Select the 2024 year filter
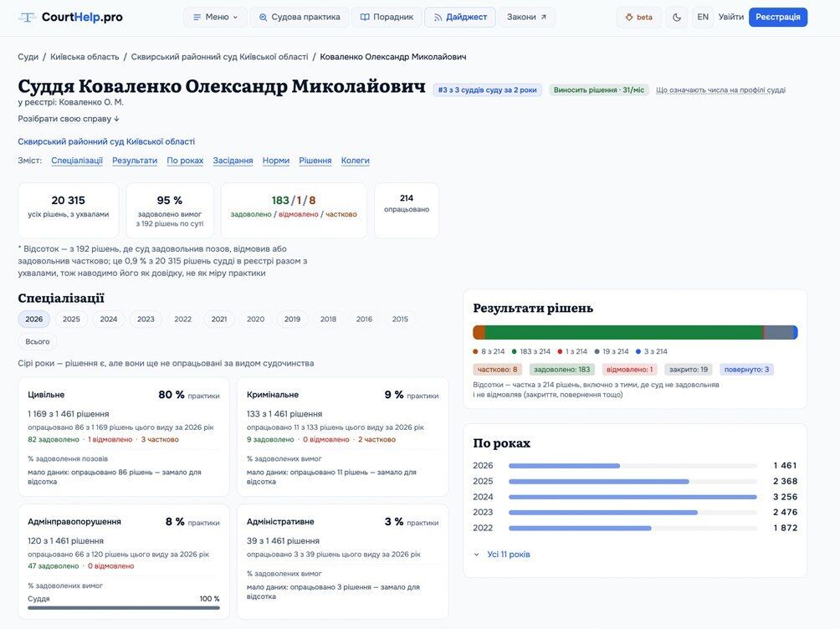 click(x=108, y=320)
